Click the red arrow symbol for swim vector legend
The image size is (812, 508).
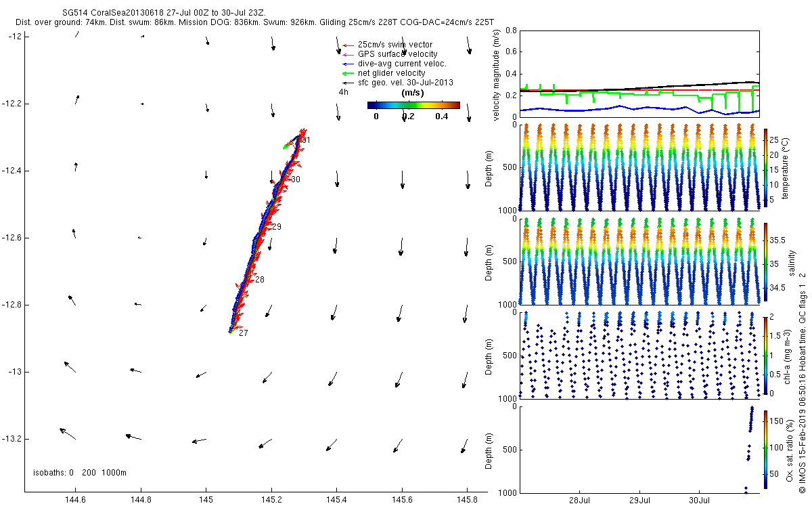[348, 45]
